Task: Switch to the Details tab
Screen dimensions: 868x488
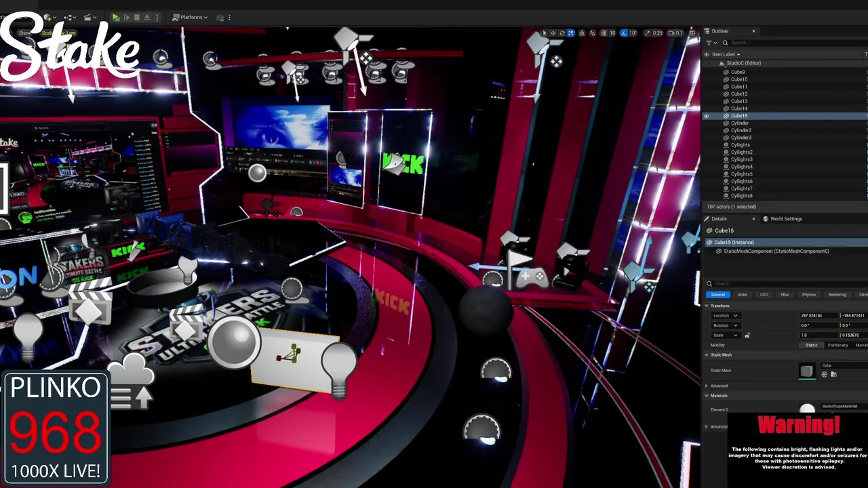Action: pyautogui.click(x=719, y=219)
